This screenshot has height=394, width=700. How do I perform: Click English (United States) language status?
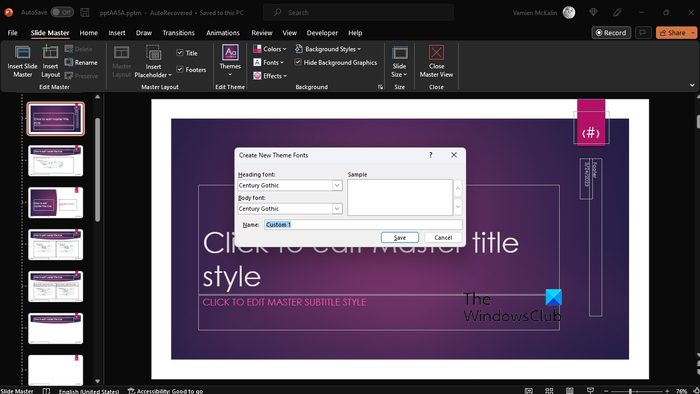[89, 391]
